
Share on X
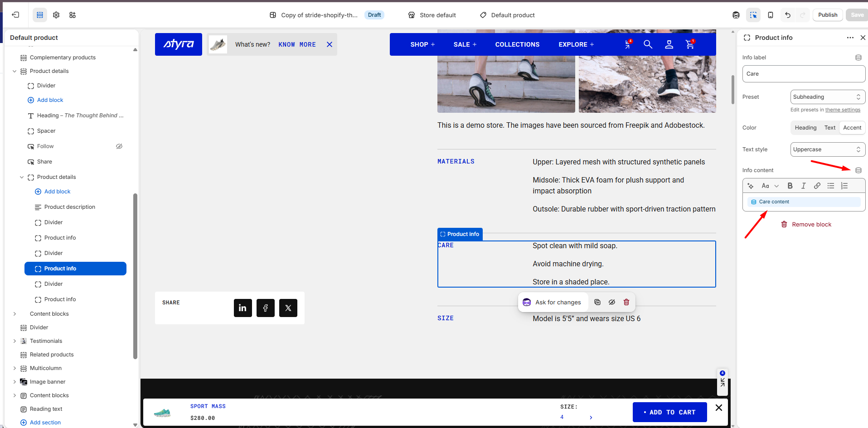288,308
